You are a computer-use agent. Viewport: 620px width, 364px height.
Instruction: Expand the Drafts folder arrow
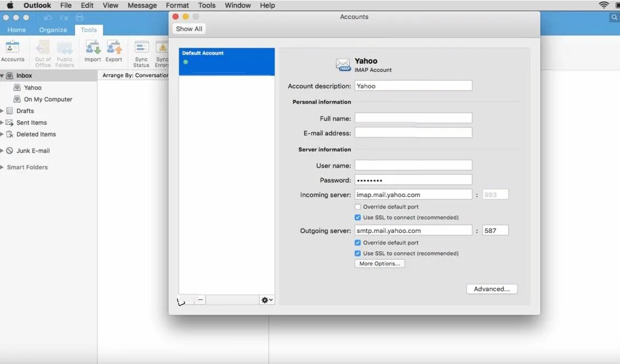coord(2,111)
